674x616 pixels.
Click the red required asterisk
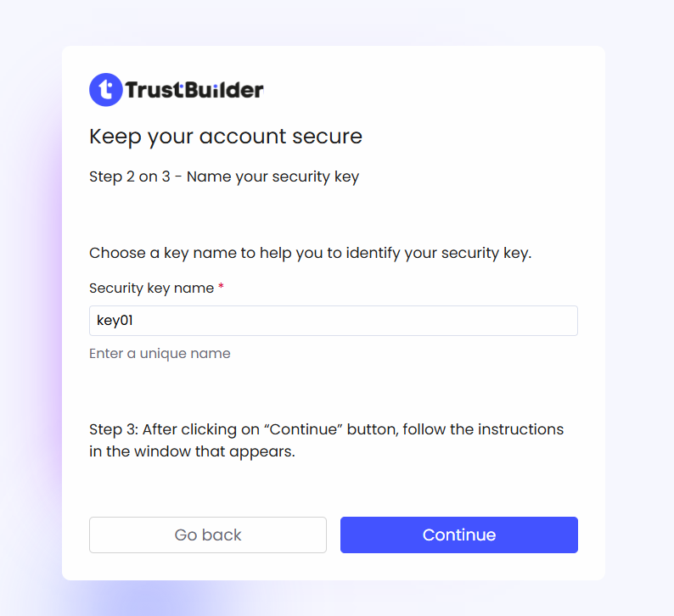coord(222,288)
